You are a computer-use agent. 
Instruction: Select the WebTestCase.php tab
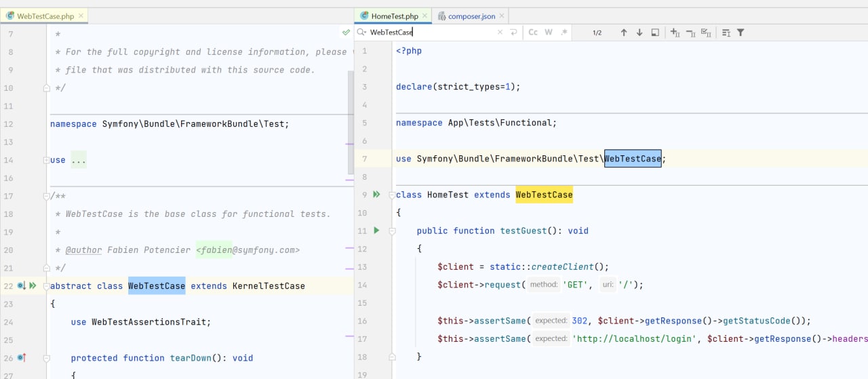point(45,16)
